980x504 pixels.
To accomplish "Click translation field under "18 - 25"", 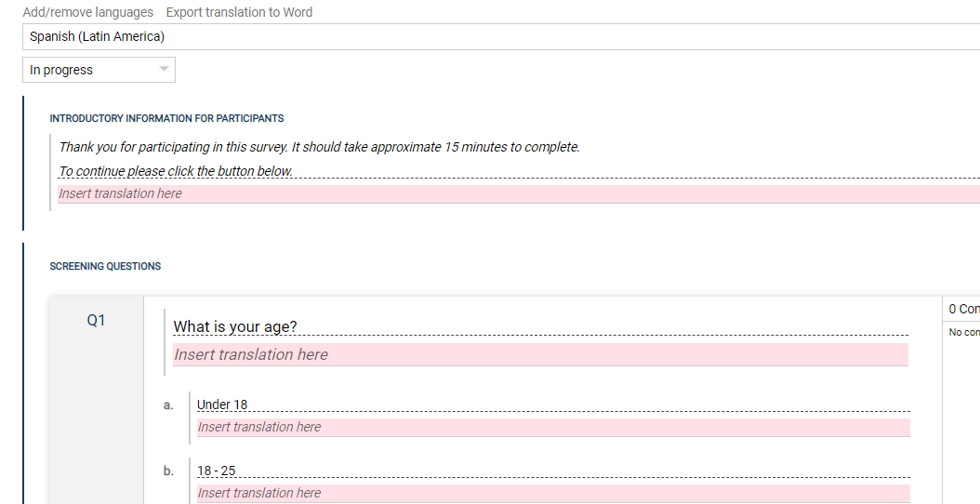I will tap(553, 493).
